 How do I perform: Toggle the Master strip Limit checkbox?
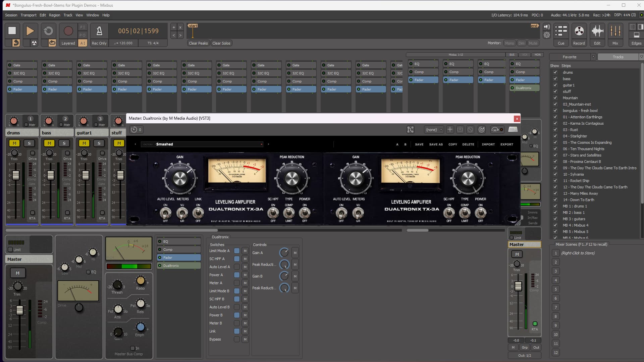tap(10, 250)
